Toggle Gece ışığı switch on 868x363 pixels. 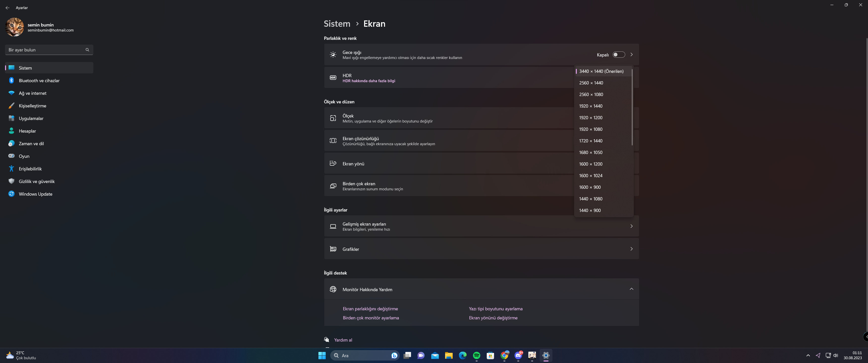coord(619,54)
